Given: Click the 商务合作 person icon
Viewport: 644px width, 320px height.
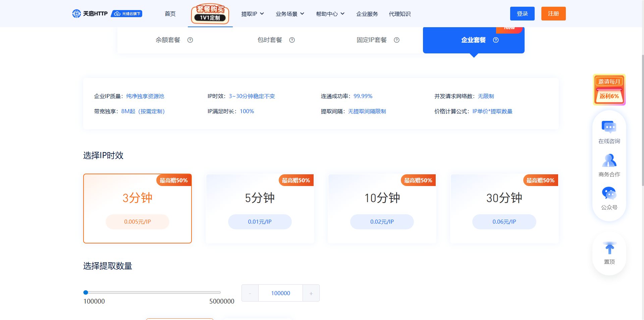Looking at the screenshot, I should pos(609,161).
